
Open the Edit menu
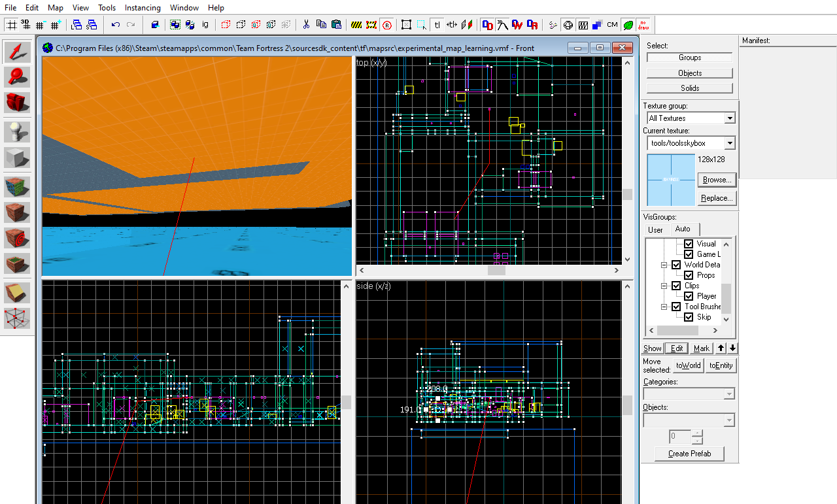(x=32, y=8)
